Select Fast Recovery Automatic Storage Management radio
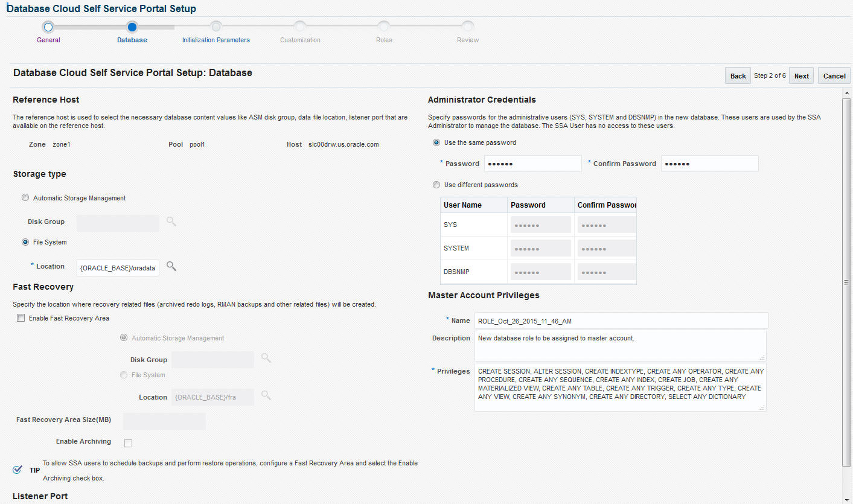Image resolution: width=853 pixels, height=504 pixels. 124,338
